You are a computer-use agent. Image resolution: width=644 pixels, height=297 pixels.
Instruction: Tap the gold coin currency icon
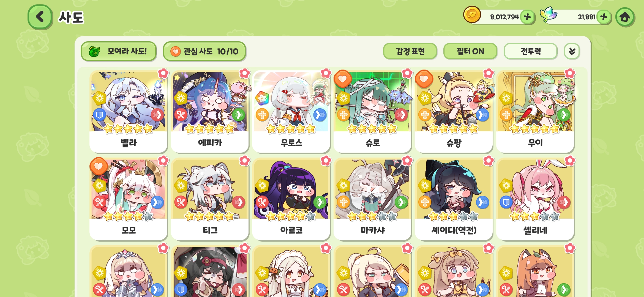point(472,15)
